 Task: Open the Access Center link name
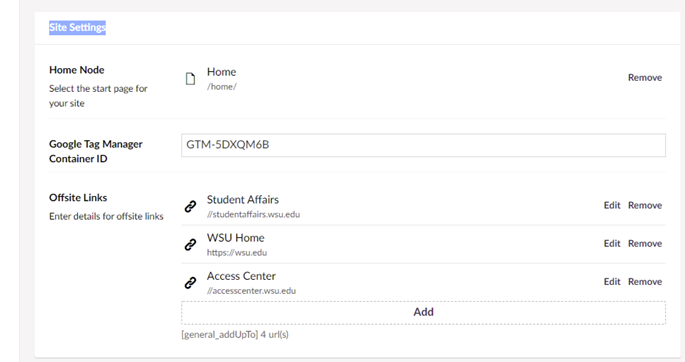click(x=241, y=276)
